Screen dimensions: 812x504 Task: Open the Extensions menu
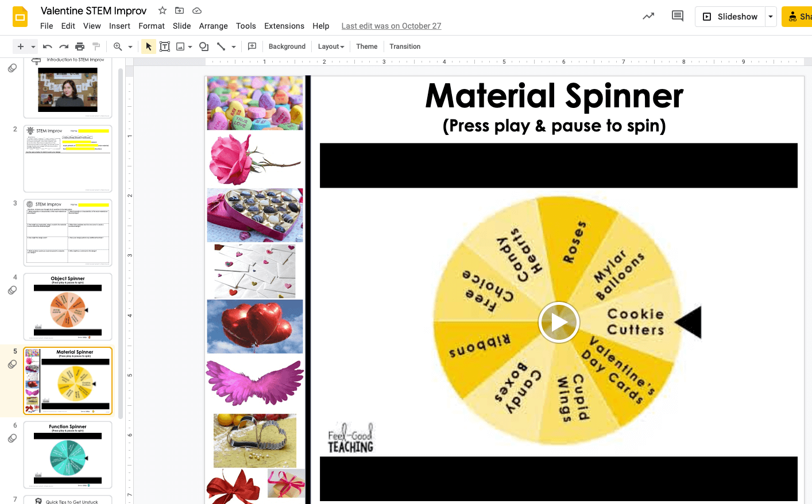[284, 26]
